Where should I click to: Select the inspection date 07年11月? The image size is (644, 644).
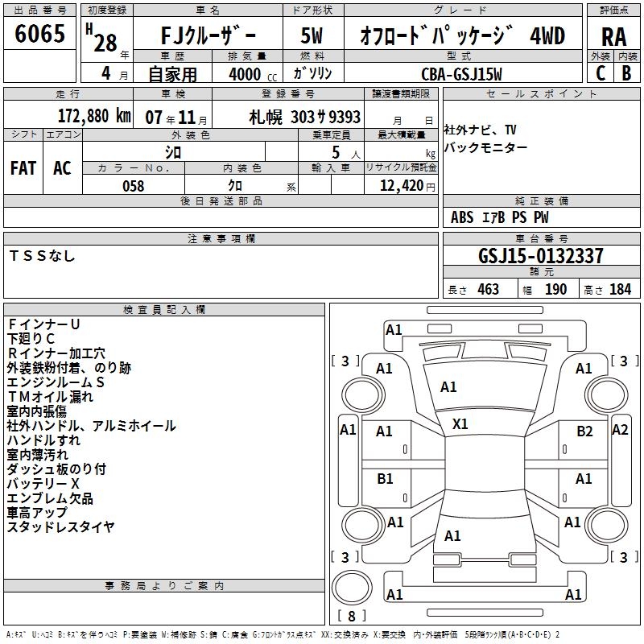176,118
